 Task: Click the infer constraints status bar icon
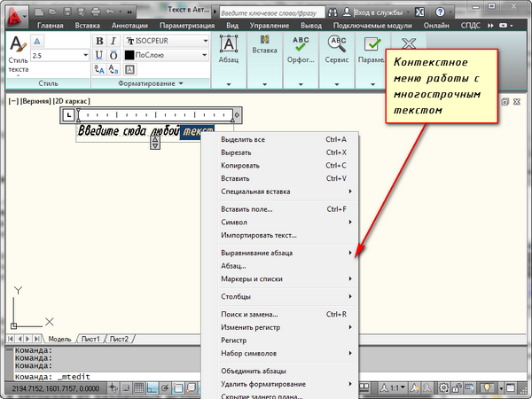[x=113, y=387]
